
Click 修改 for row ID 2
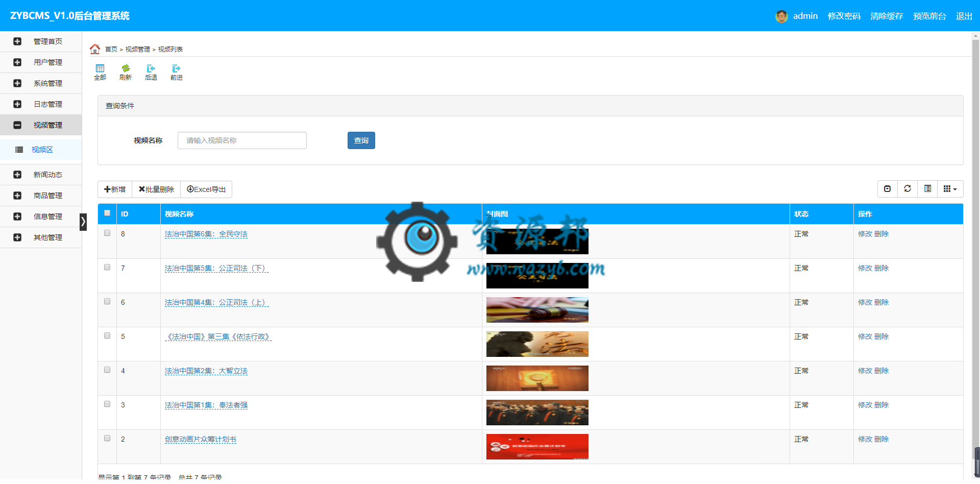(865, 439)
